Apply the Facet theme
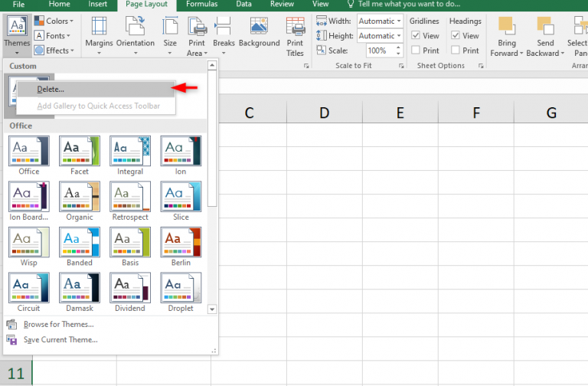 point(80,155)
